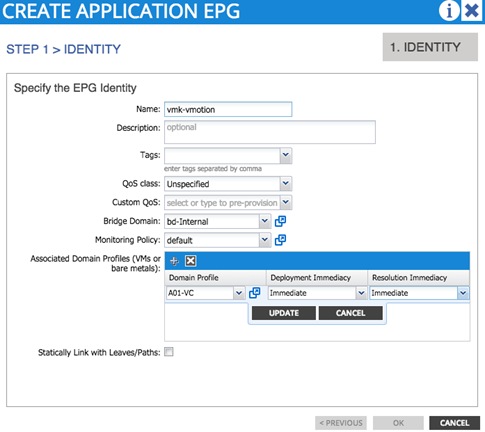Open the A01-VC domain profile link icon
Viewport: 485px width, 432px height.
[x=255, y=293]
